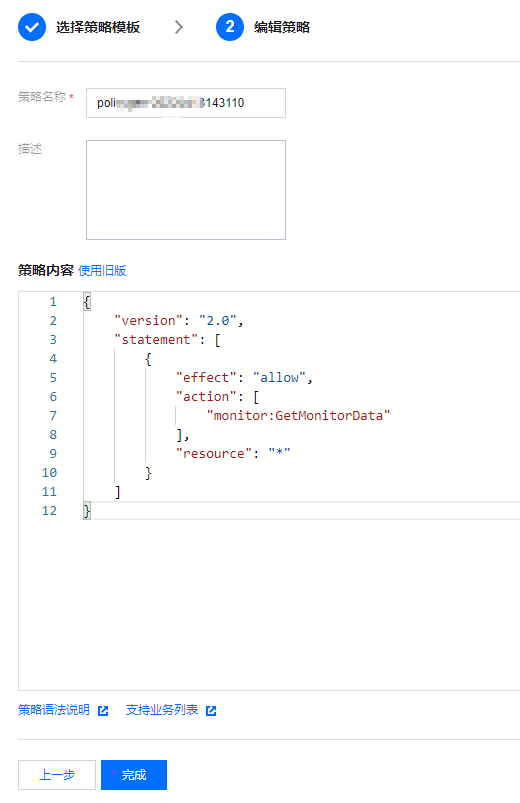Click line number 7 in editor gutter

53,416
